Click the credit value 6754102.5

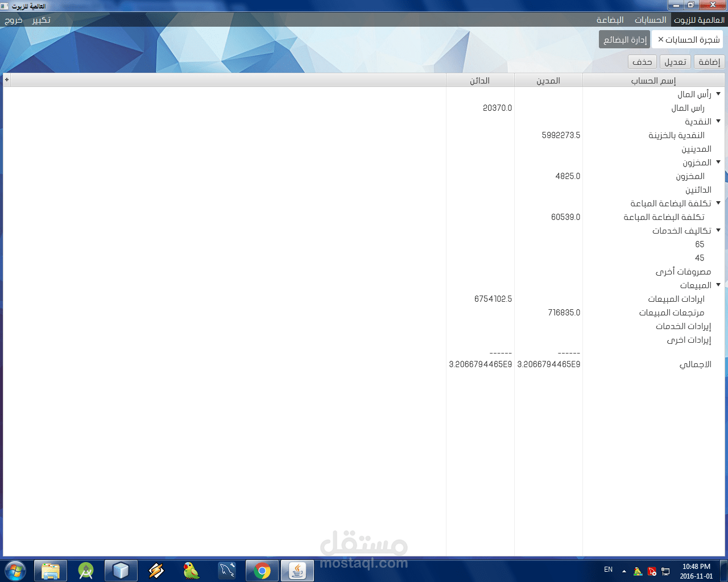(x=493, y=299)
